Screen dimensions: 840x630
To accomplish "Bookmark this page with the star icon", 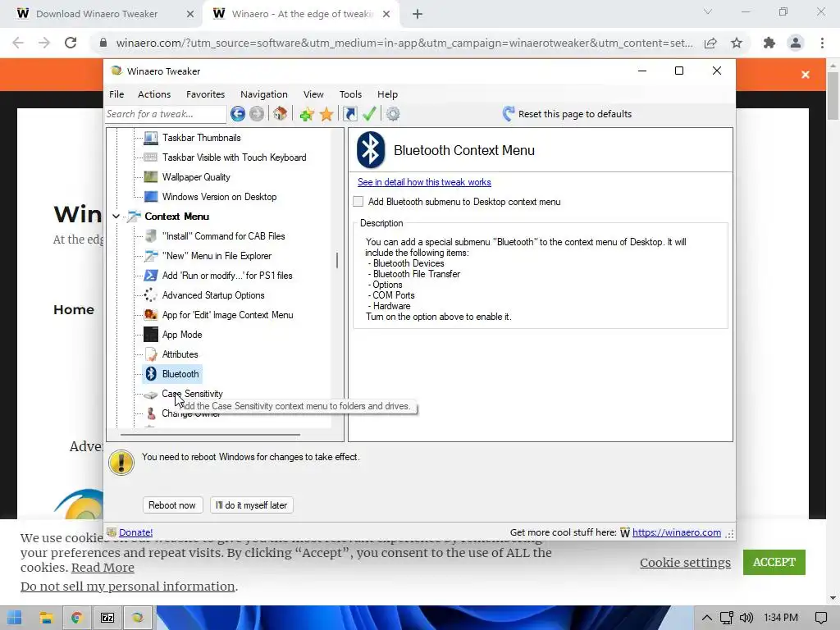I will pyautogui.click(x=737, y=43).
